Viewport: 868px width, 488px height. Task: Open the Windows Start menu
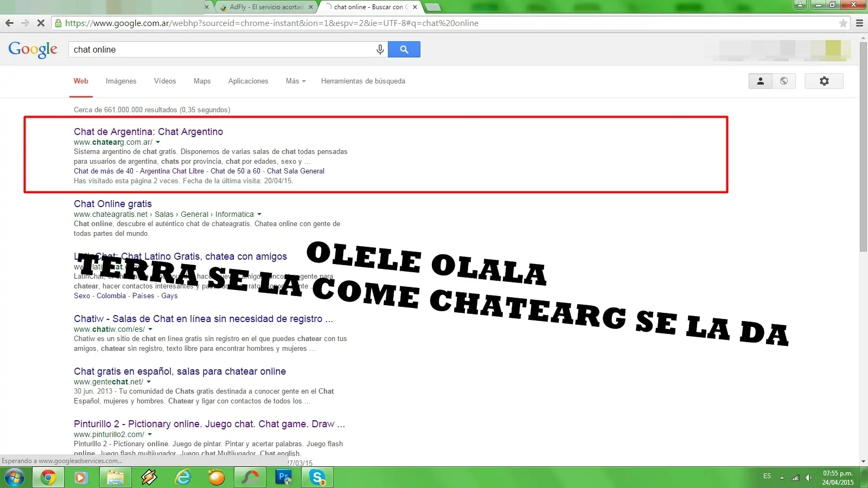click(15, 478)
